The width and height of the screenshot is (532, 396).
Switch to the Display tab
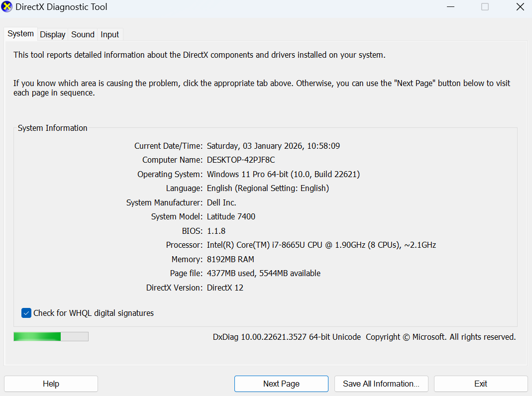[53, 35]
